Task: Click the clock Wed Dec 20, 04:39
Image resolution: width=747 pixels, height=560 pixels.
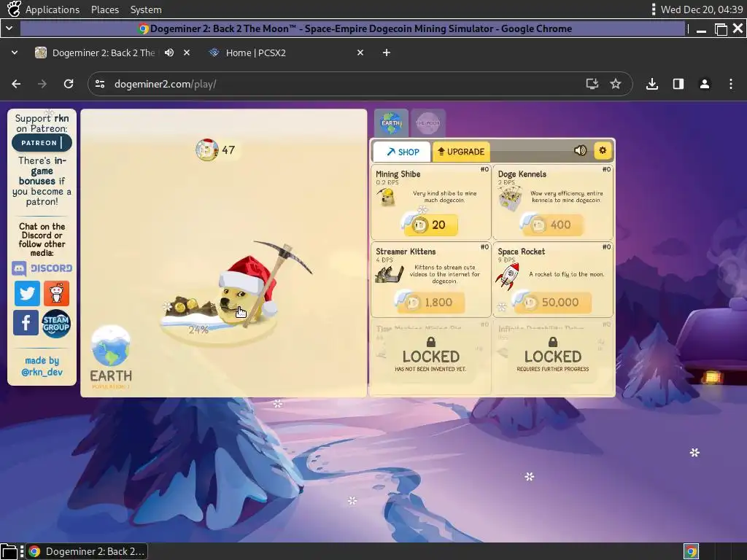Action: click(x=702, y=9)
